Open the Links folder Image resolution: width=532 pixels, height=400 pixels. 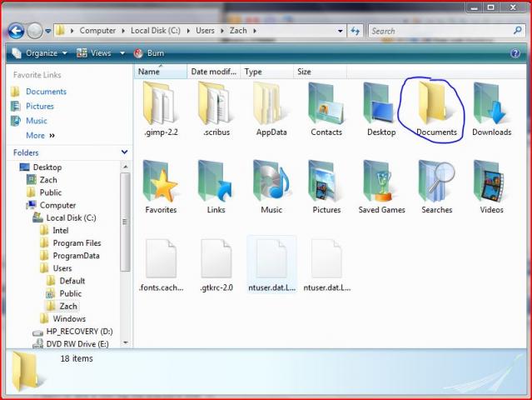click(216, 187)
